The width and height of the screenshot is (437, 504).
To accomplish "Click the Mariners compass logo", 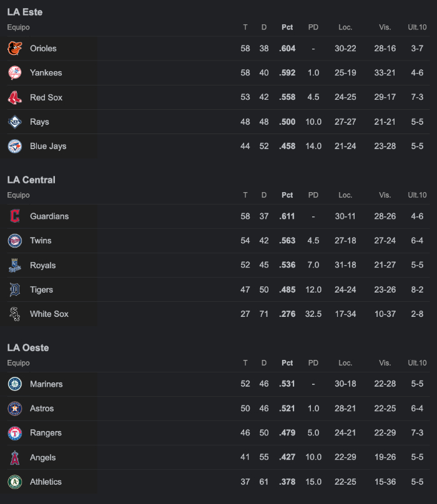I will pyautogui.click(x=15, y=384).
